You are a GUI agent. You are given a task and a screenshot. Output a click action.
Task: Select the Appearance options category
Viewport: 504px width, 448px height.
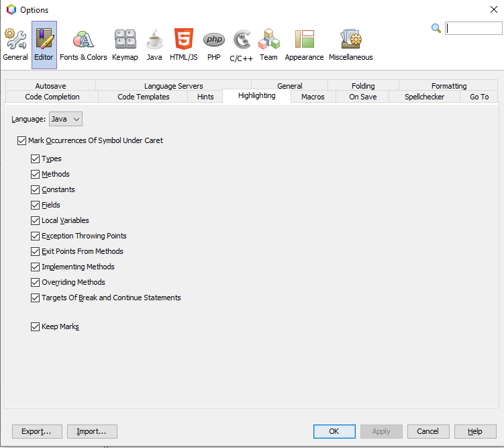click(304, 44)
